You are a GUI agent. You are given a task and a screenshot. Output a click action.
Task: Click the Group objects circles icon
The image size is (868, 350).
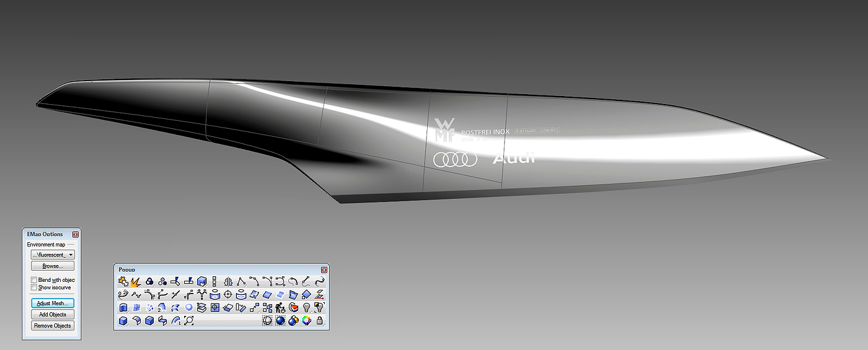click(x=162, y=281)
